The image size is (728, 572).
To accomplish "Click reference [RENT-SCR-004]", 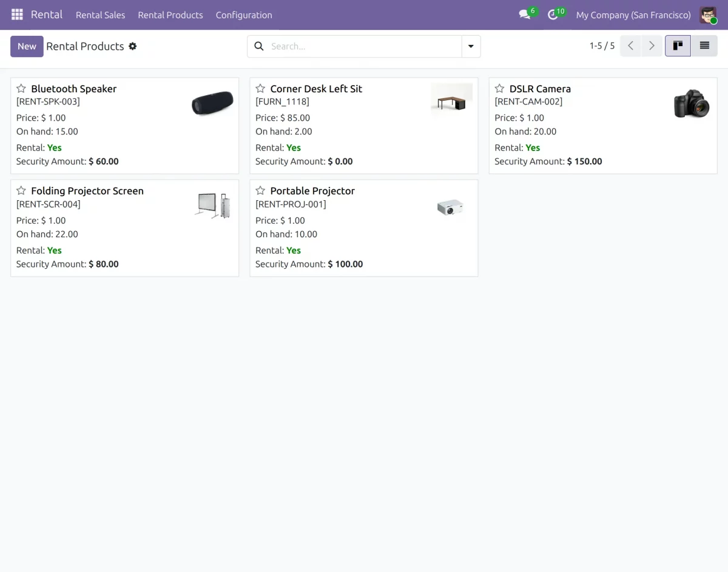I will point(49,204).
